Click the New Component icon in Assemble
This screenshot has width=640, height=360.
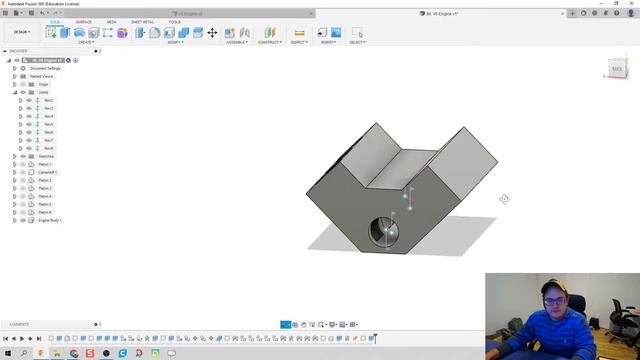230,32
